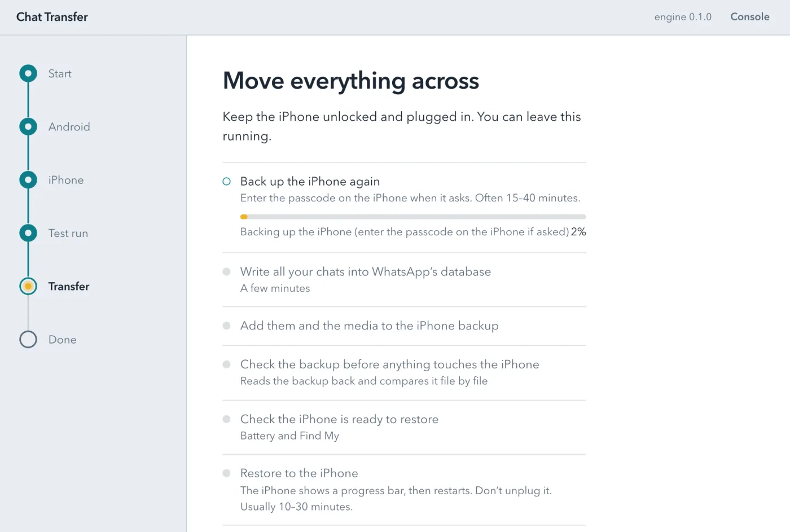Viewport: 790px width, 532px height.
Task: Click the dot beside 'Check the iPhone is ready'
Action: pyautogui.click(x=227, y=419)
